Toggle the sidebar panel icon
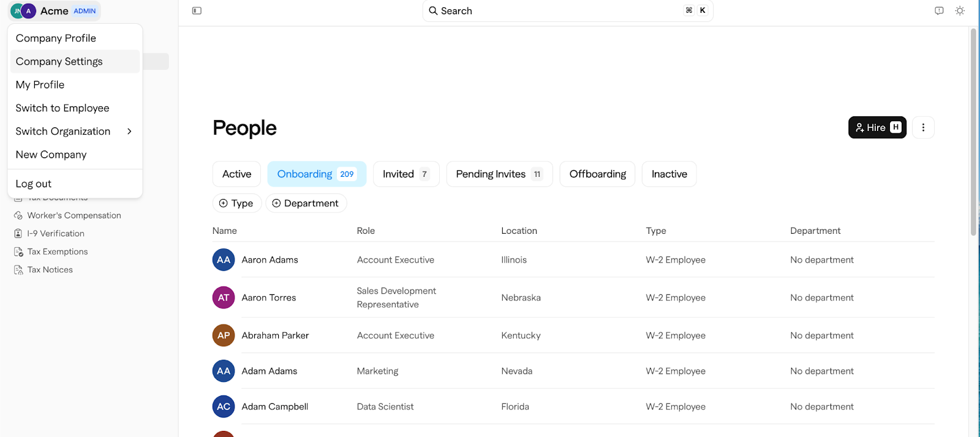Image resolution: width=980 pixels, height=437 pixels. [197, 10]
